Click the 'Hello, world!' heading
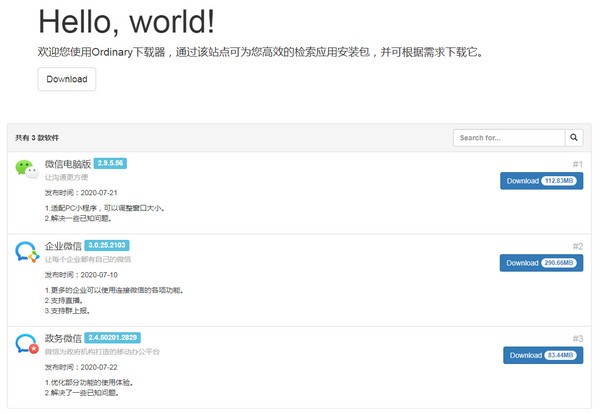600x414 pixels. [126, 22]
